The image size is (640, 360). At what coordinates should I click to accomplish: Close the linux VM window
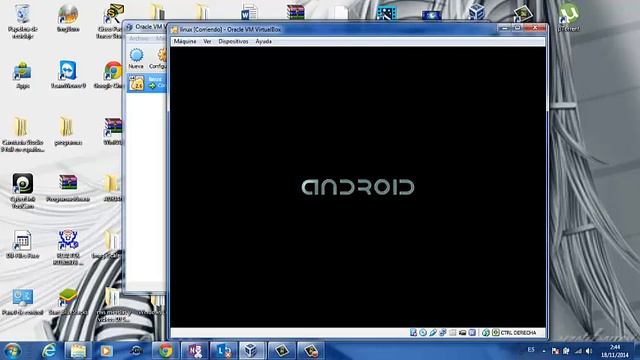[535, 28]
